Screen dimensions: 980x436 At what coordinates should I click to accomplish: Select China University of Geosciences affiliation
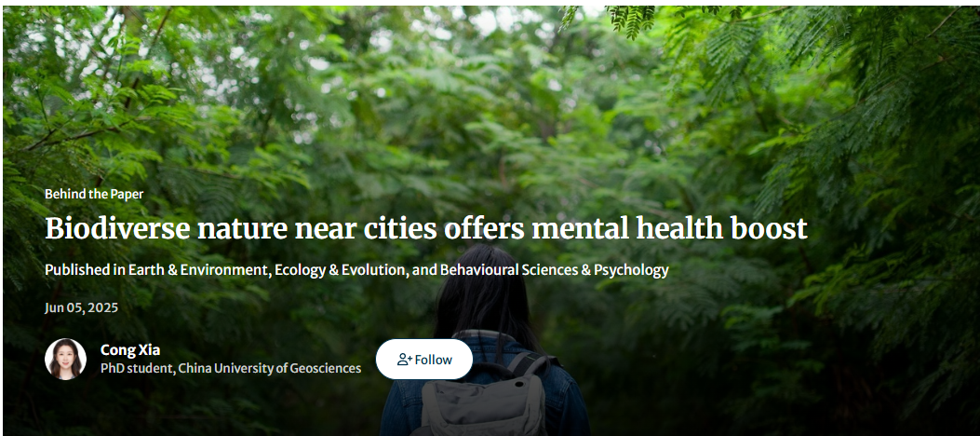click(271, 368)
